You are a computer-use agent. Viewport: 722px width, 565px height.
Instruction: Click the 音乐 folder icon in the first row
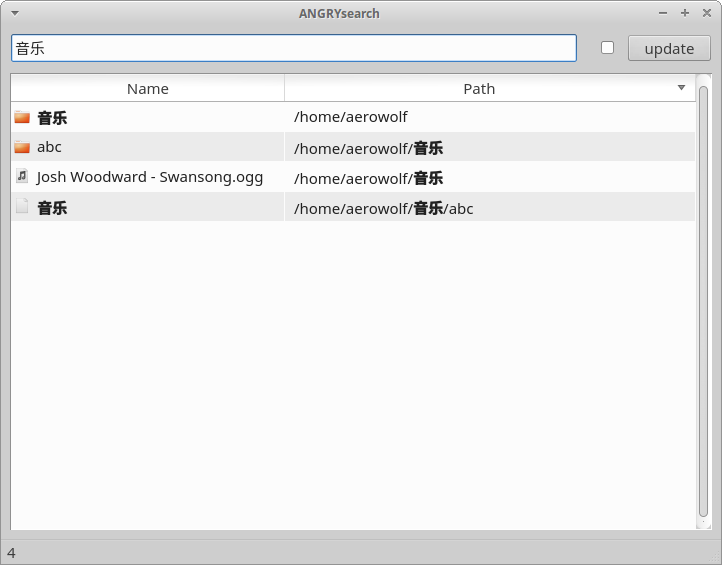22,117
